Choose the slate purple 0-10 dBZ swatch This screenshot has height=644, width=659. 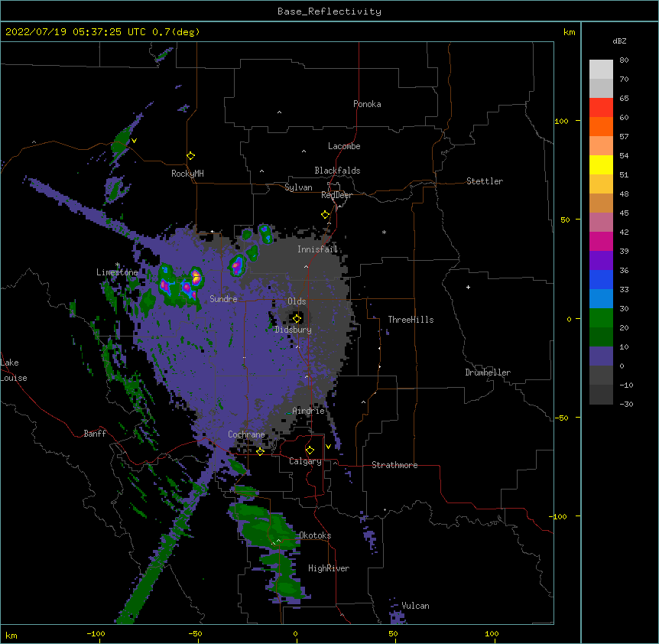601,356
